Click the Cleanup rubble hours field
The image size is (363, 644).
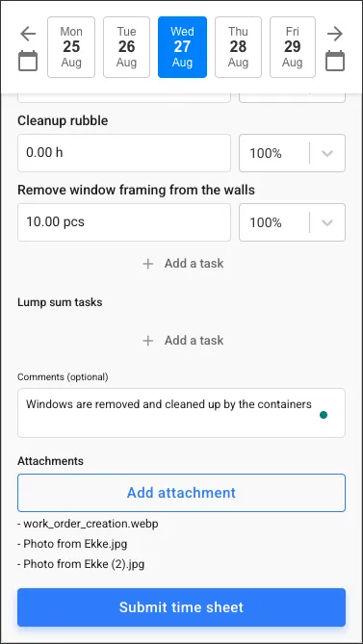(124, 153)
